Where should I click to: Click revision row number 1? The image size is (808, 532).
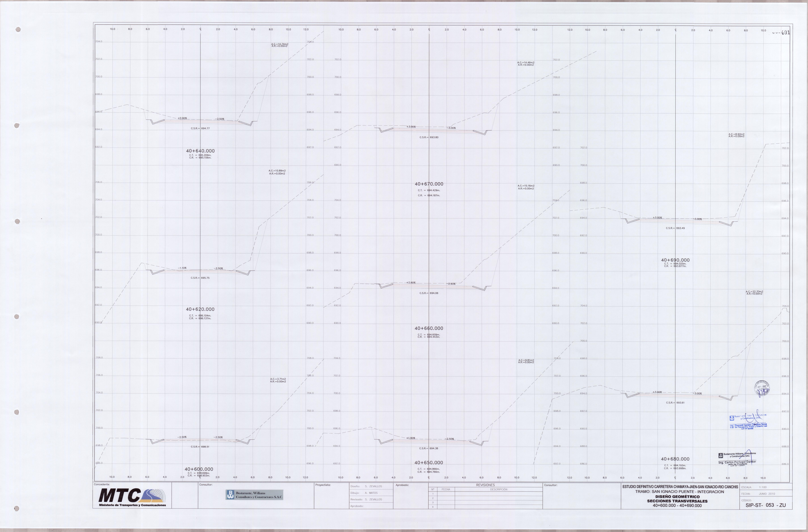pos(433,494)
